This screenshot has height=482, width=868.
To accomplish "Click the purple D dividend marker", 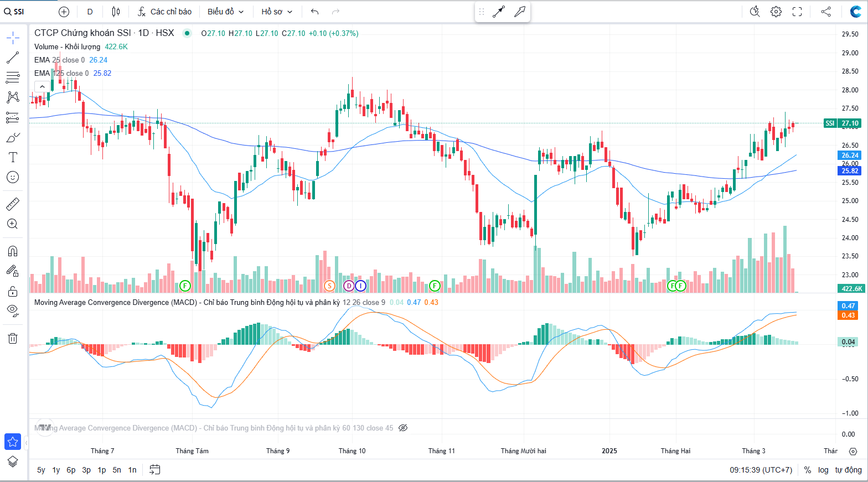I will (349, 286).
